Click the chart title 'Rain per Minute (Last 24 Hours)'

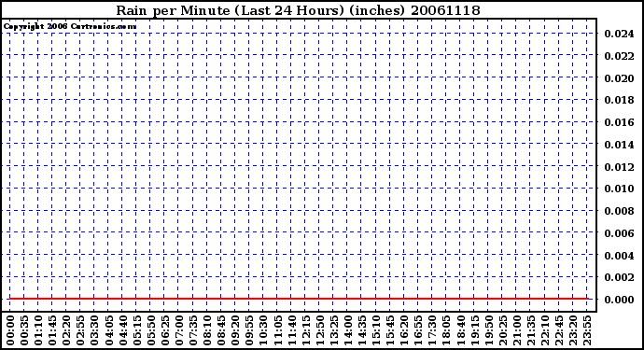[x=230, y=10]
